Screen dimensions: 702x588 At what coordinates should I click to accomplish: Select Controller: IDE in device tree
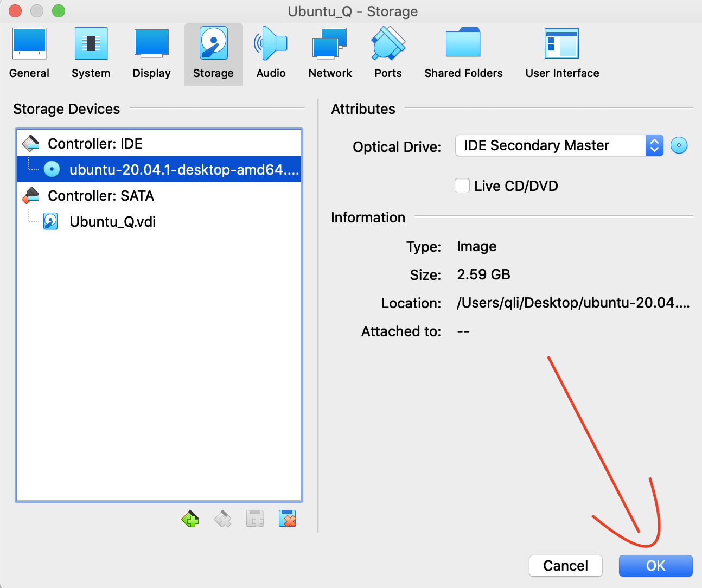95,144
